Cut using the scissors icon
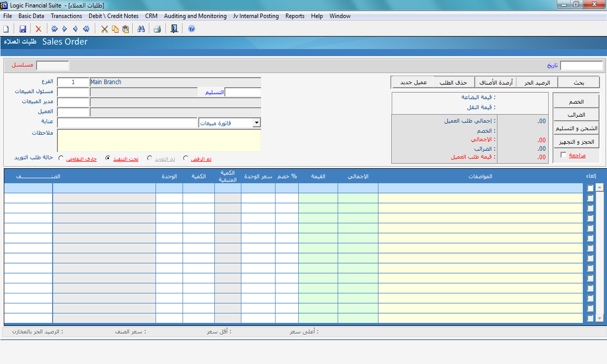The height and width of the screenshot is (364, 607). click(x=104, y=29)
